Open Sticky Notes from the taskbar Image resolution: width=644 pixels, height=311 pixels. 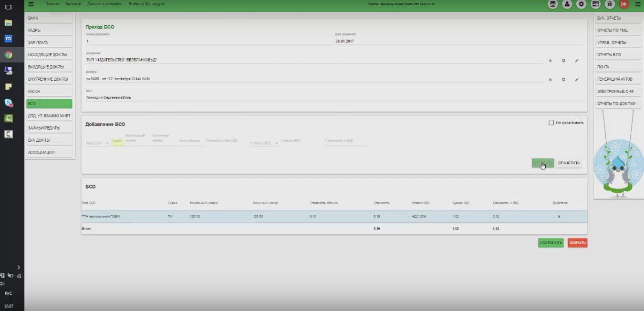pyautogui.click(x=8, y=87)
